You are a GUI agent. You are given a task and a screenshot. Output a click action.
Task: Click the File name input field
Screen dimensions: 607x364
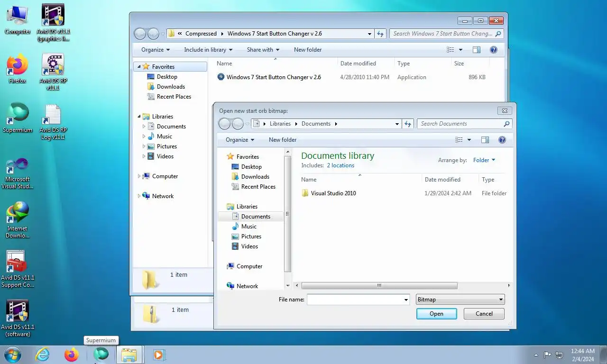pos(355,300)
